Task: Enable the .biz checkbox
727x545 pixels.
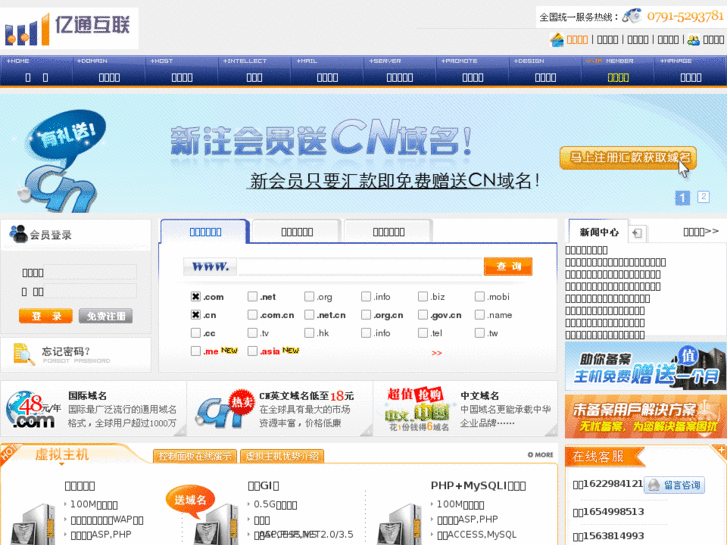Action: pyautogui.click(x=423, y=296)
